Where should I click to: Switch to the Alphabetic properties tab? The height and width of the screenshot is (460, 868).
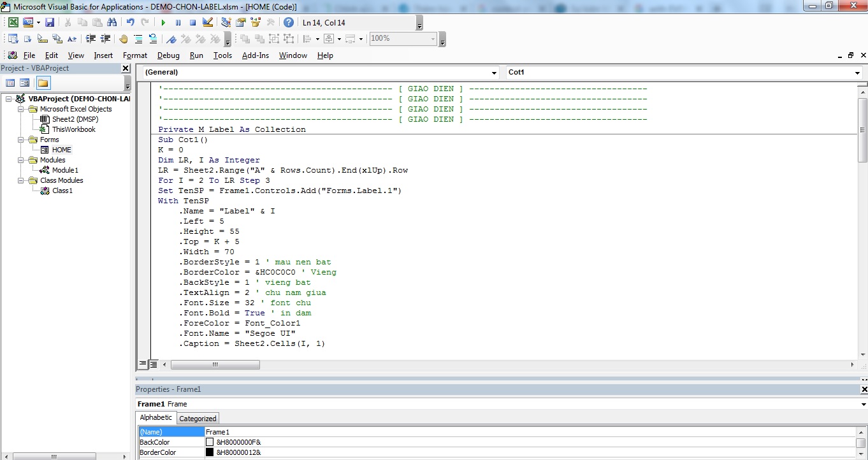click(156, 417)
